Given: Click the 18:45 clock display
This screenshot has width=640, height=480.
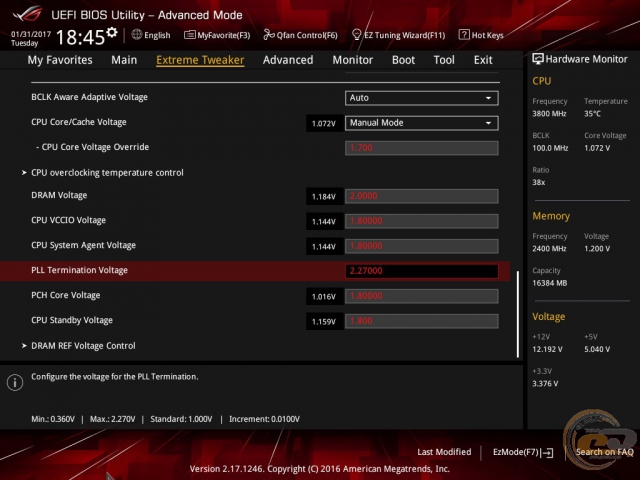Looking at the screenshot, I should click(x=80, y=37).
